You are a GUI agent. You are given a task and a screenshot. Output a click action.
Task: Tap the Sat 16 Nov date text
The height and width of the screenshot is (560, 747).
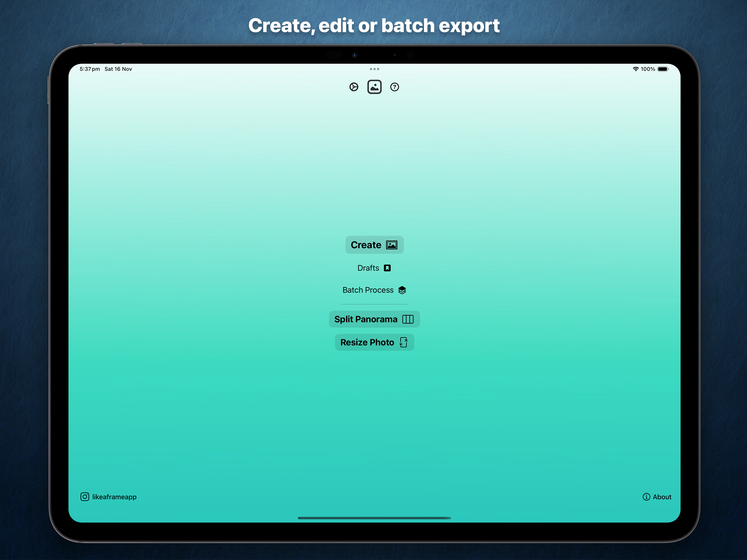[118, 69]
